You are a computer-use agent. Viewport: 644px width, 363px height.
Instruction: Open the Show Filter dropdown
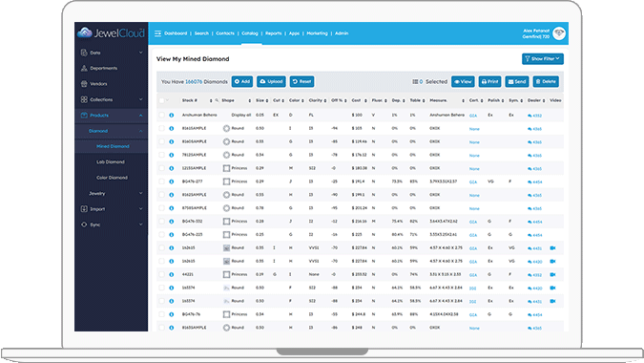[543, 59]
